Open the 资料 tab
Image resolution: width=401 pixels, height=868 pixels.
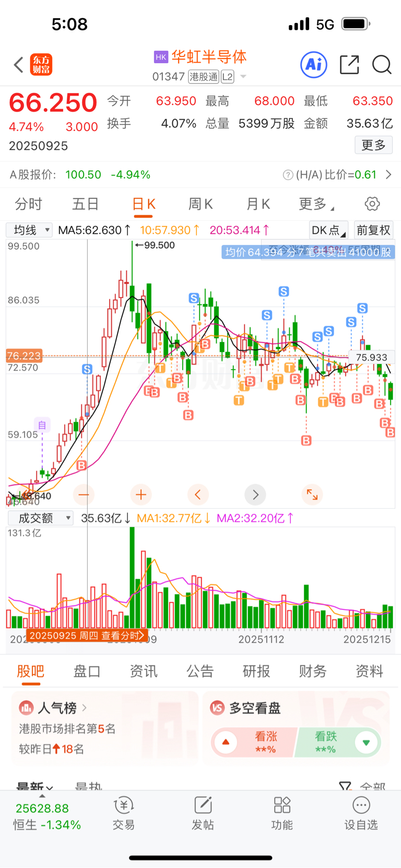[x=369, y=671]
